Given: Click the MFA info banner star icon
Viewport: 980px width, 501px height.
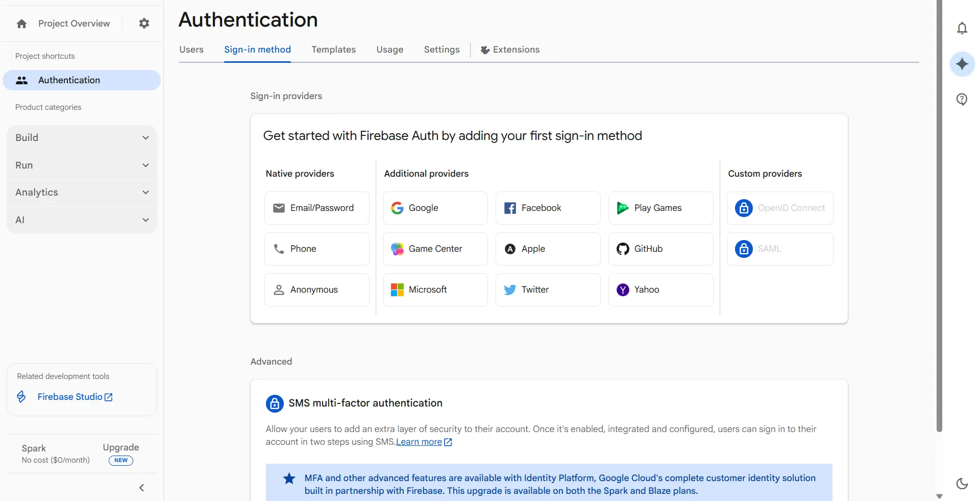Looking at the screenshot, I should click(289, 479).
